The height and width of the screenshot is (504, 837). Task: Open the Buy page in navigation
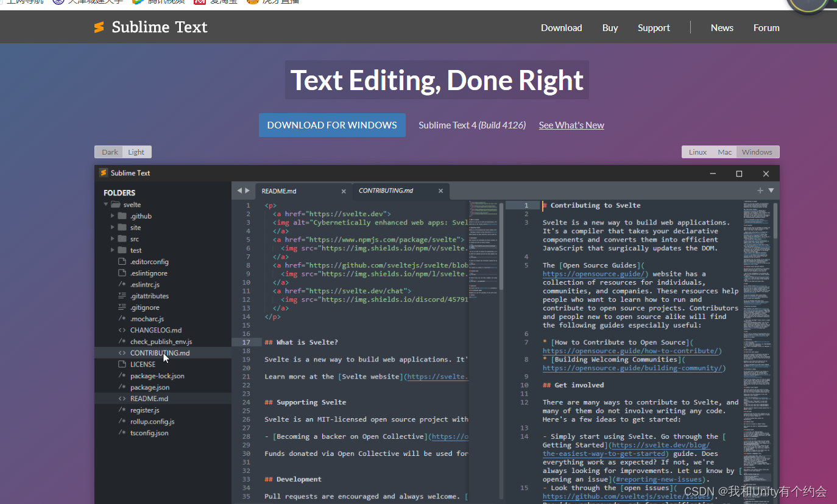point(610,27)
